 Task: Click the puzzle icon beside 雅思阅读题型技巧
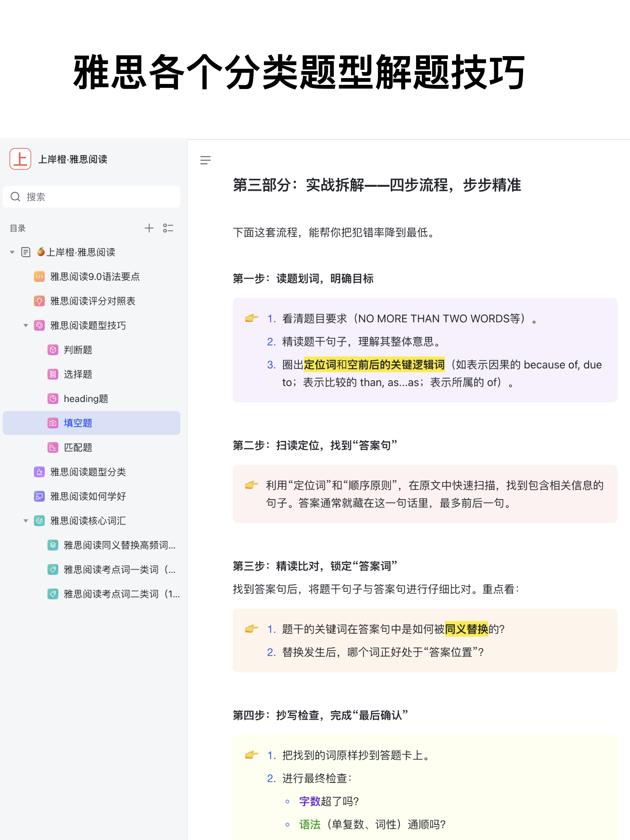pos(39,325)
